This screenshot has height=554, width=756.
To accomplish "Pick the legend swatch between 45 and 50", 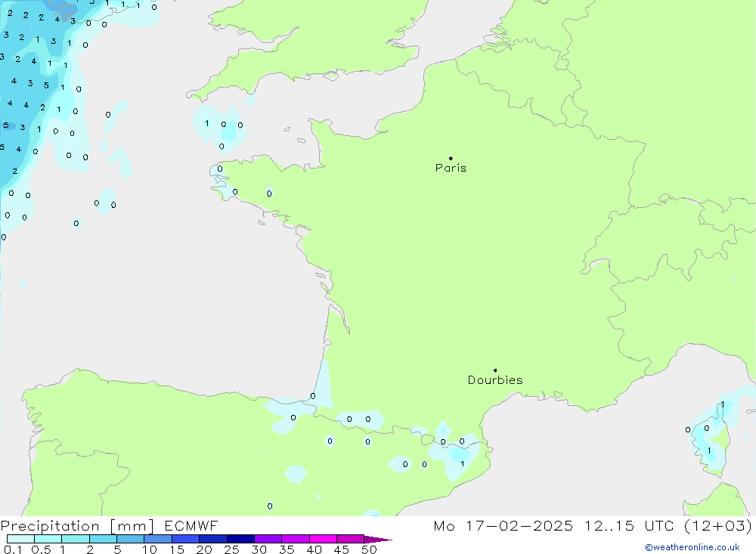I will (351, 539).
